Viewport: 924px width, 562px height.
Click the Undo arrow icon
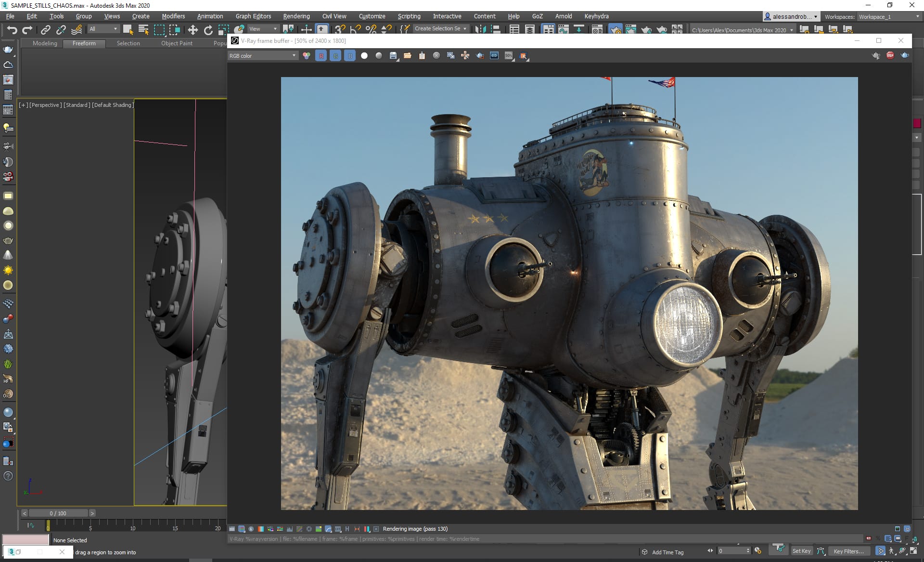[x=12, y=30]
